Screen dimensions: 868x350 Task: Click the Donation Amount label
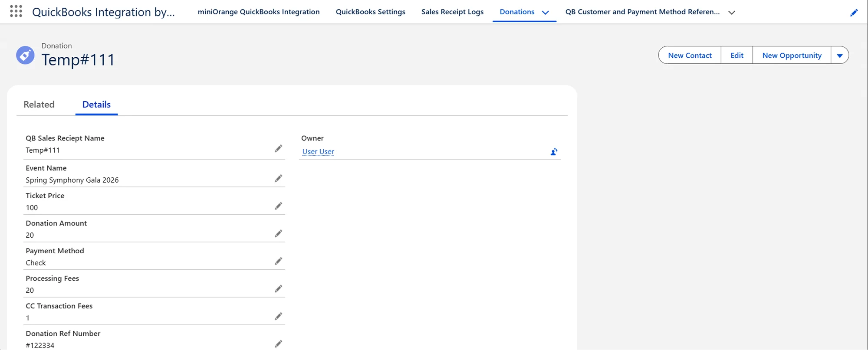pyautogui.click(x=56, y=223)
